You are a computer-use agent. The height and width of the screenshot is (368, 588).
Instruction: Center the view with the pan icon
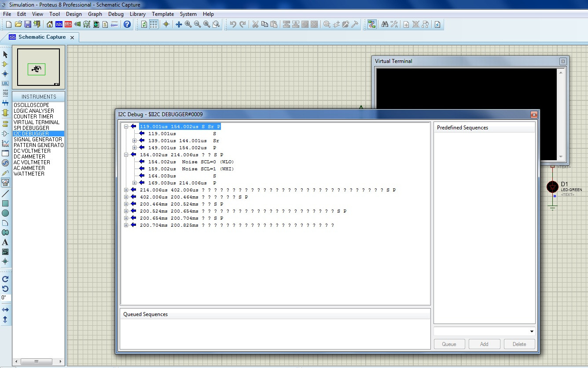coord(179,24)
